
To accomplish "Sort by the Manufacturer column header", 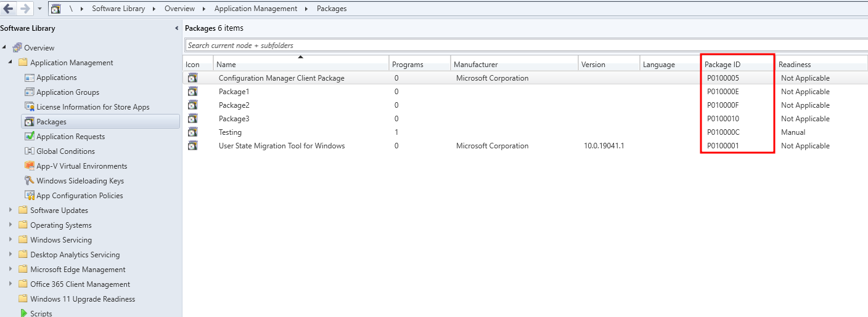I will (514, 63).
